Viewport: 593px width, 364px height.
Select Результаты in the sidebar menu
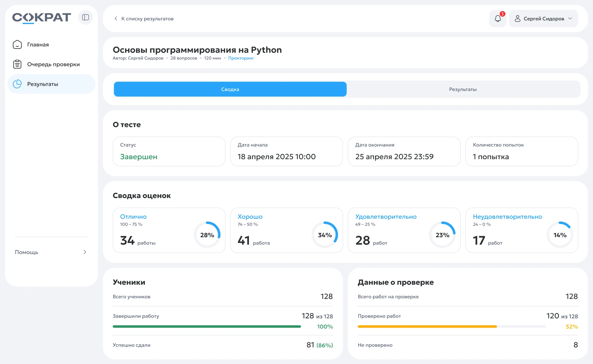point(51,84)
